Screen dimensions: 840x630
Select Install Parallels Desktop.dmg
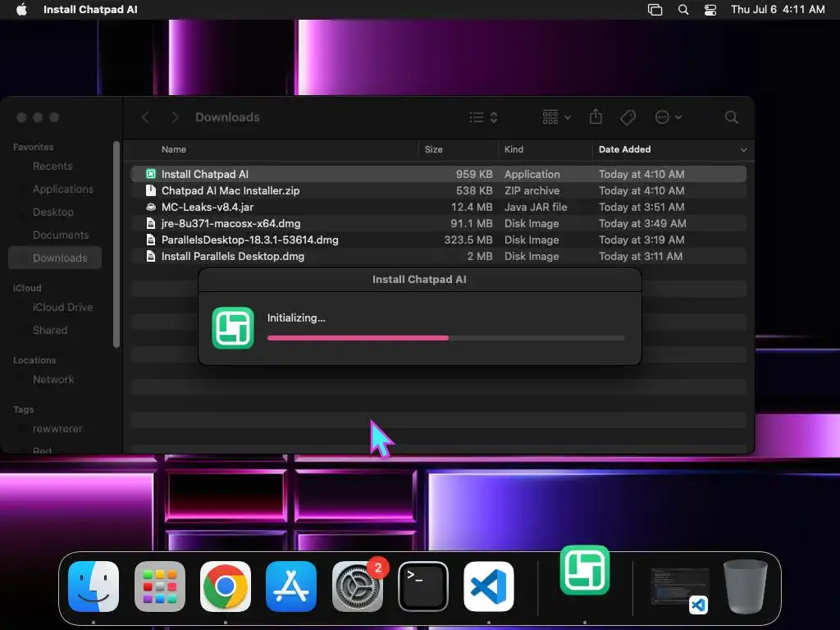[438, 256]
